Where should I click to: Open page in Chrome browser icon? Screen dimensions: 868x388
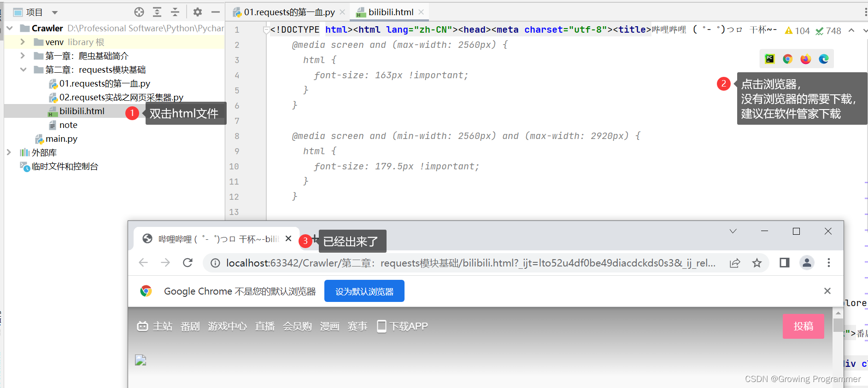point(787,59)
